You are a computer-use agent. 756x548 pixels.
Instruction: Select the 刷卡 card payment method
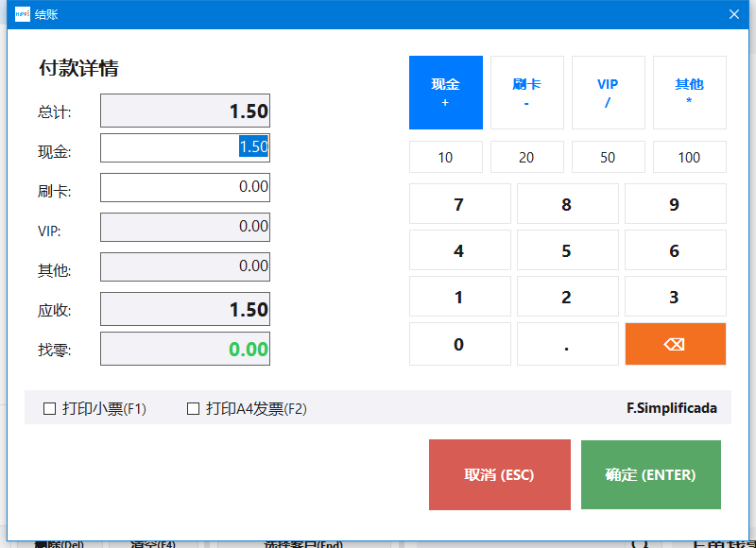point(527,93)
